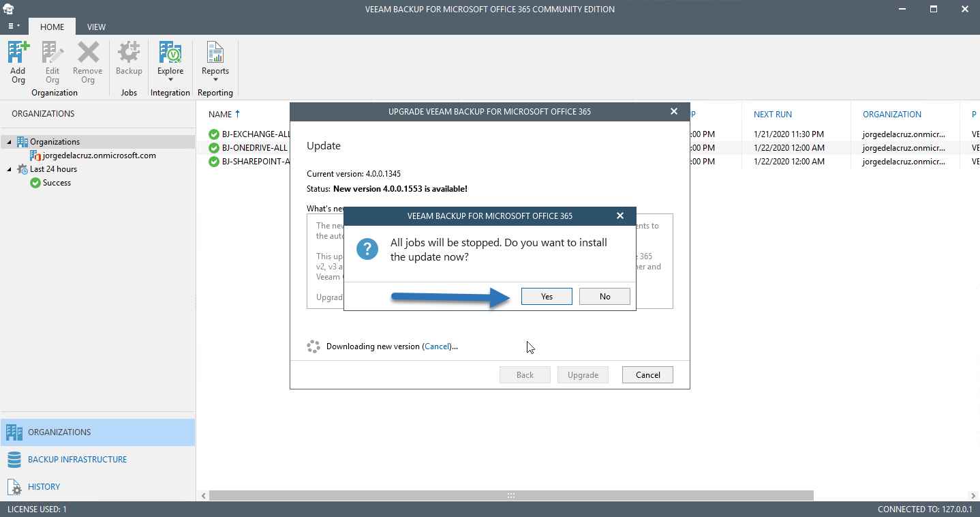Click the green Success check icon in the tree

[x=35, y=183]
